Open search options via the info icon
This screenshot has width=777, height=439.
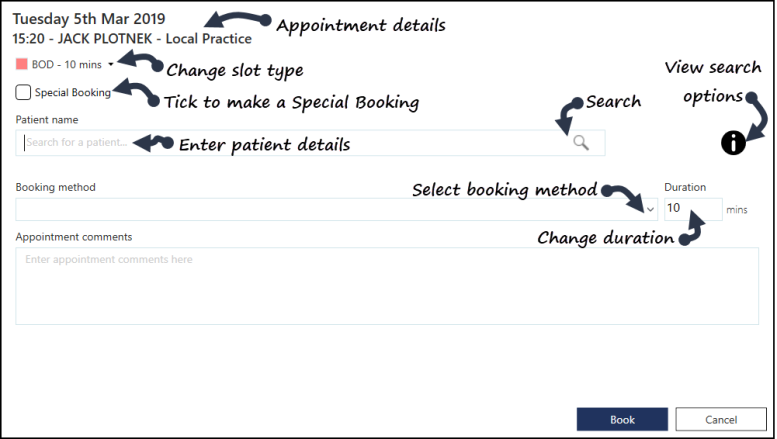click(733, 143)
